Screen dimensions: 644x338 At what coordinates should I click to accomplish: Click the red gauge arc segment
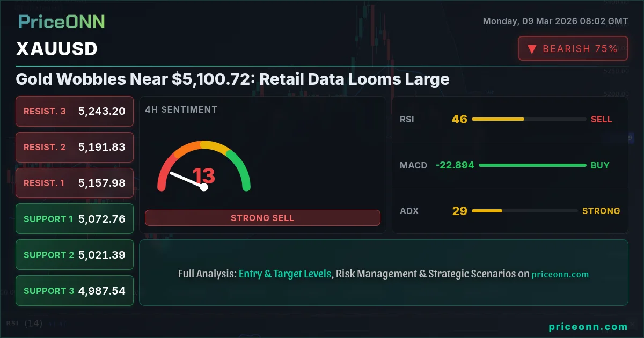(165, 171)
